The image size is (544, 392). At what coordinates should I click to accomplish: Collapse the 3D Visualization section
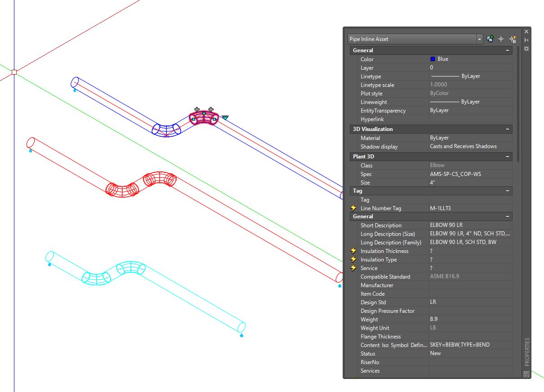[508, 129]
